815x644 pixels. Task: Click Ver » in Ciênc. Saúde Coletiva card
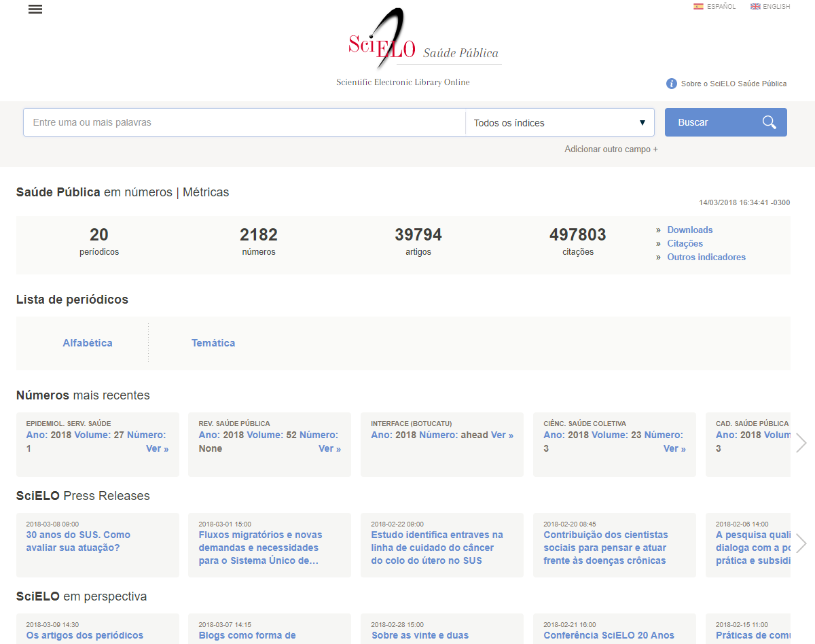[x=674, y=448]
